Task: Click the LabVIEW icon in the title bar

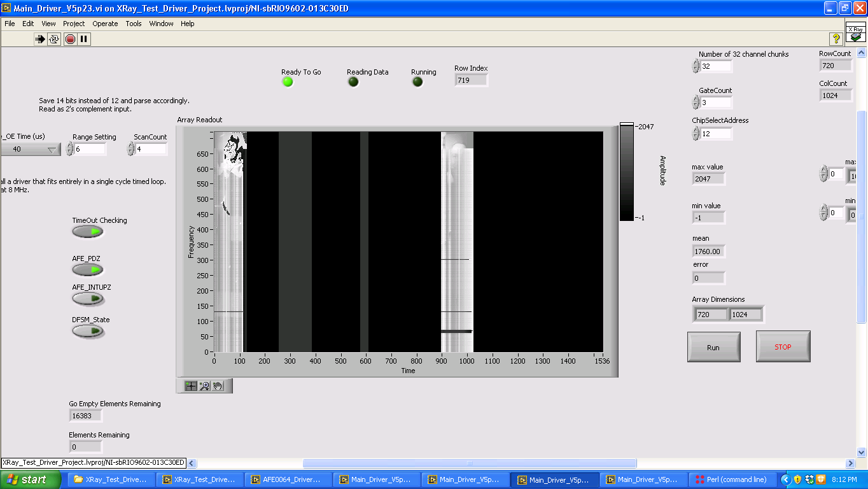Action: (7, 8)
